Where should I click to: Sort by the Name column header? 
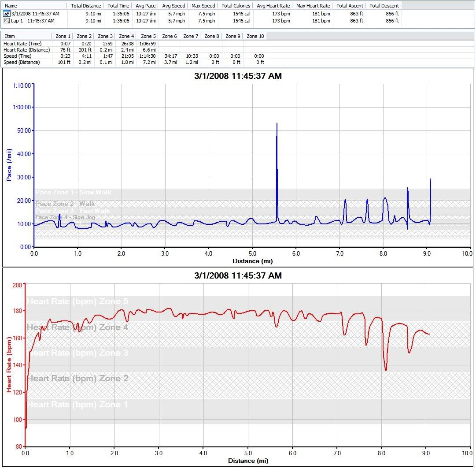11,6
